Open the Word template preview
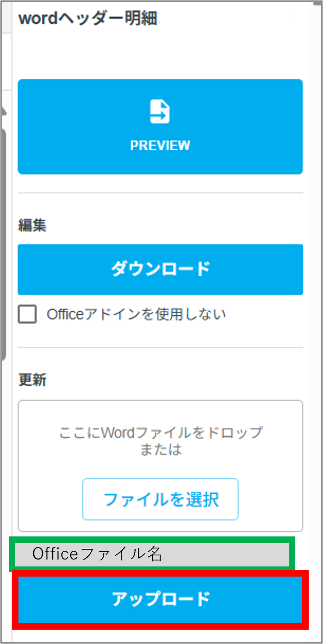This screenshot has height=644, width=323. pos(160,127)
